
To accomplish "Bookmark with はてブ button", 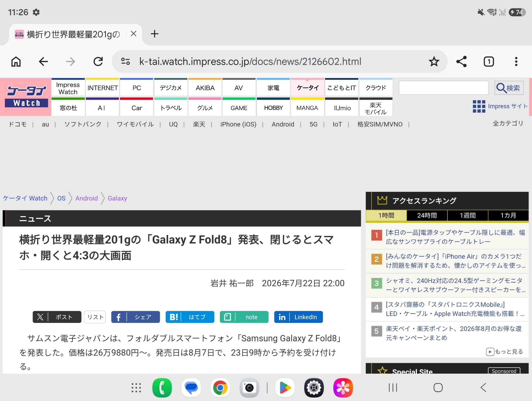I will 190,317.
